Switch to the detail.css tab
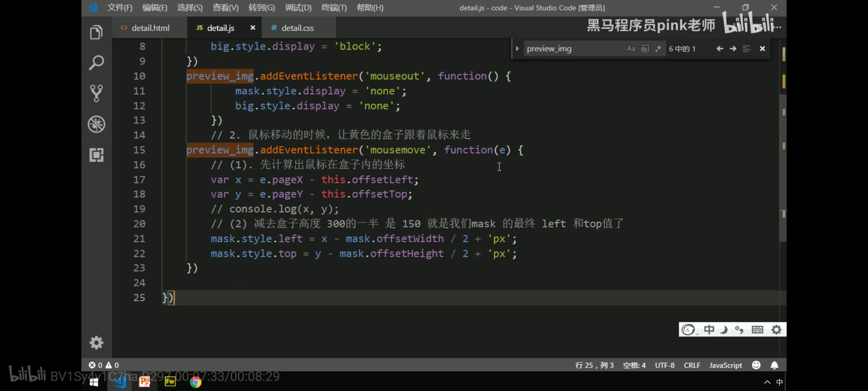 (x=297, y=28)
